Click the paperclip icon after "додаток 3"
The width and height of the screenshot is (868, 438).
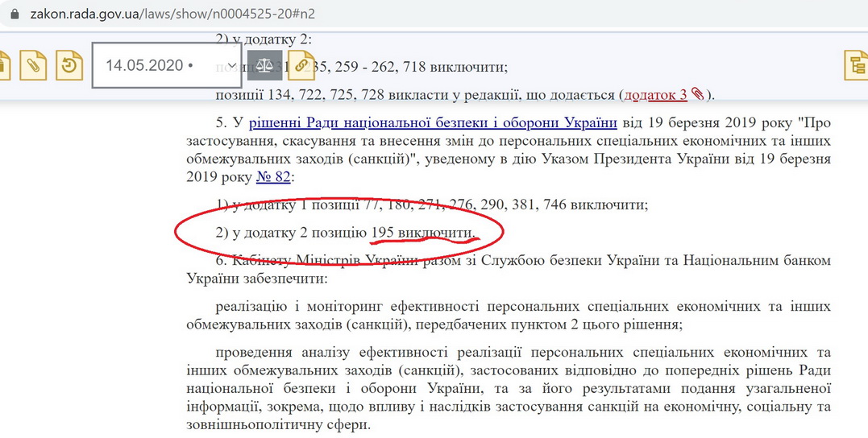pyautogui.click(x=697, y=94)
